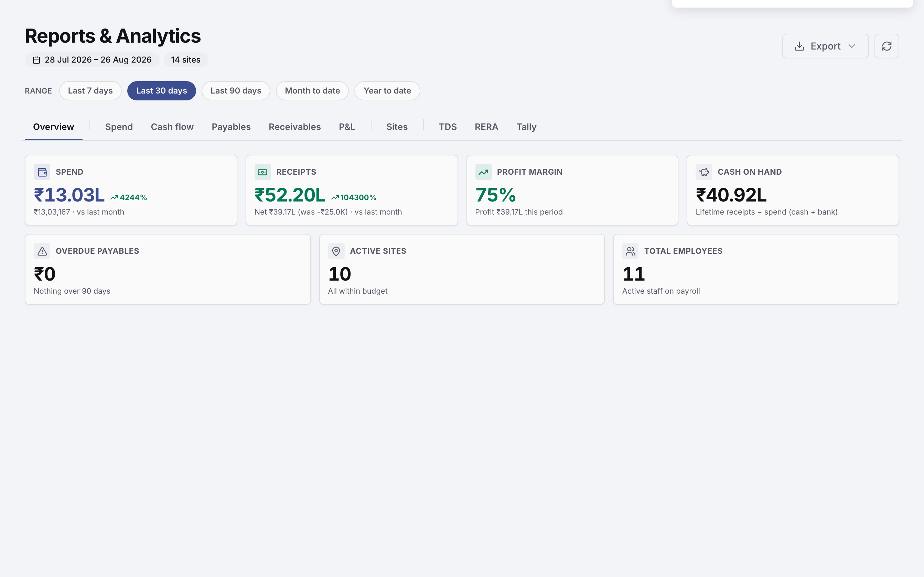Viewport: 924px width, 577px height.
Task: Click the Reports & Analytics heading
Action: [112, 36]
